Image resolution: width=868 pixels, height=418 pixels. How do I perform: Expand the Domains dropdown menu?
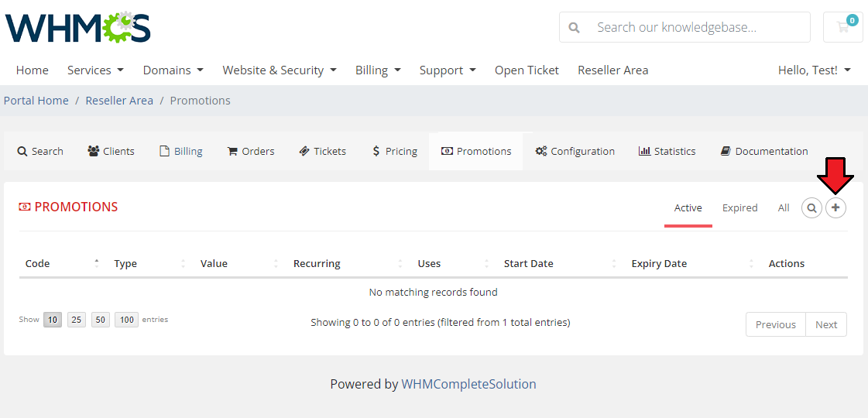coord(173,70)
